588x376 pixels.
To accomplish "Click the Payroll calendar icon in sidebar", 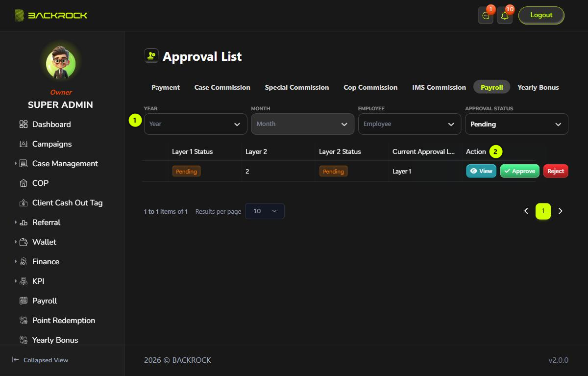I will coord(24,301).
